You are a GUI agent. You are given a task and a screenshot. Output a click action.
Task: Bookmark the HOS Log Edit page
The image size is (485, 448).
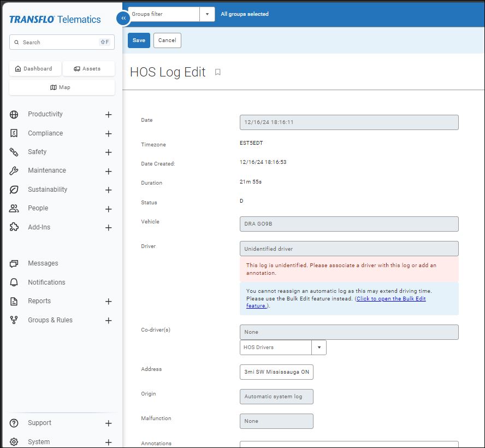(x=217, y=72)
